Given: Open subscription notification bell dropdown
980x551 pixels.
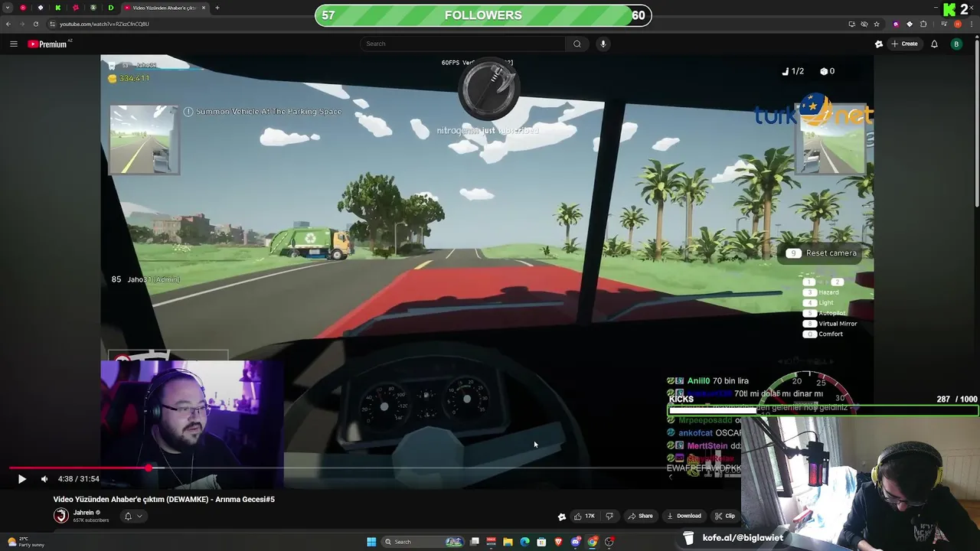Looking at the screenshot, I should click(x=132, y=517).
